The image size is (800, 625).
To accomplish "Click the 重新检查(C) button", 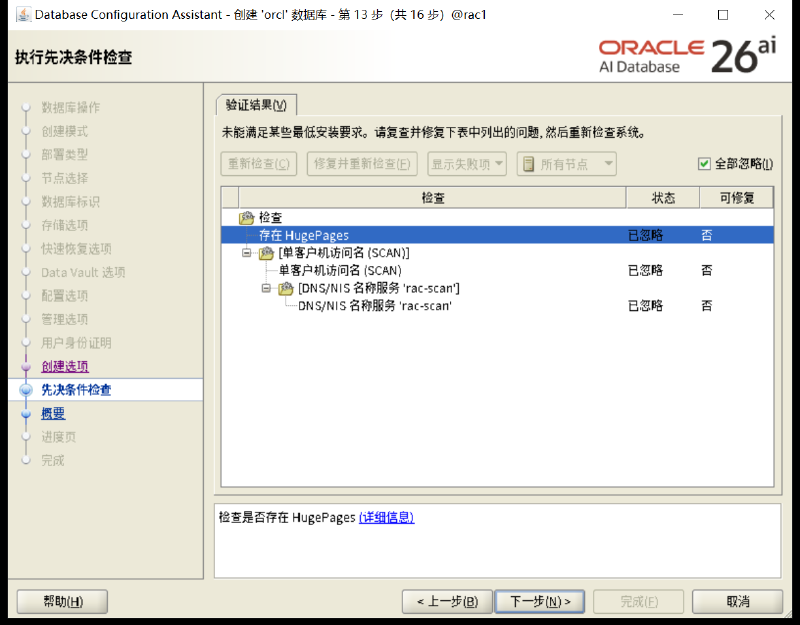I will (x=259, y=164).
